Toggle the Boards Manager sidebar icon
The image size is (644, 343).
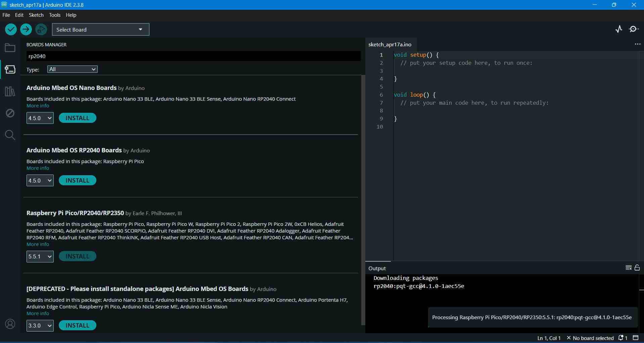coord(10,69)
